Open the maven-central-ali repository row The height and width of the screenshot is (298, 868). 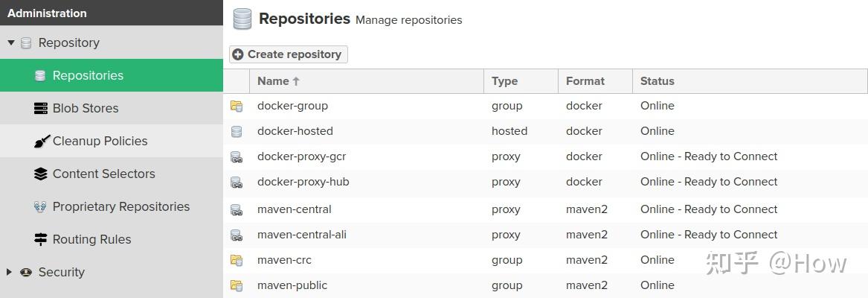(302, 235)
